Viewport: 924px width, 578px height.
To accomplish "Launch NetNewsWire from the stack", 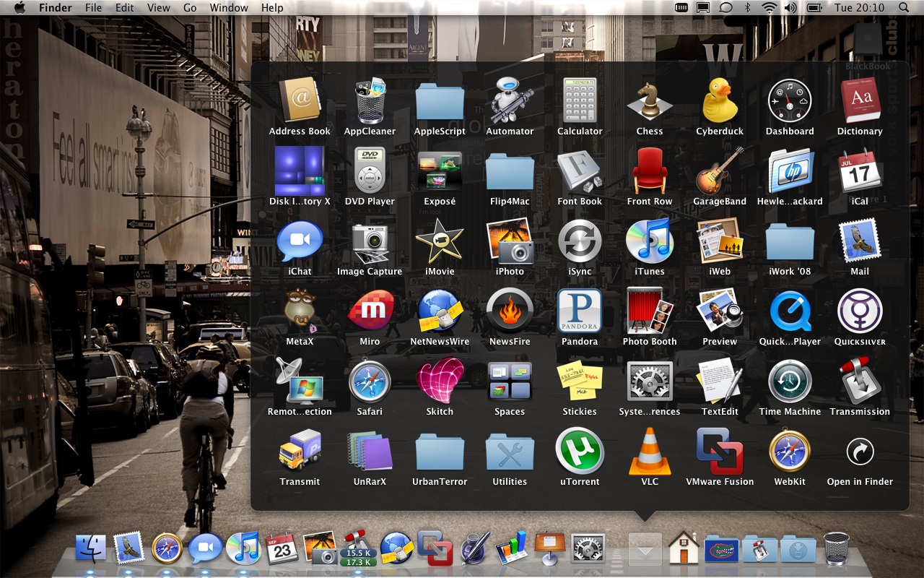I will pyautogui.click(x=440, y=310).
